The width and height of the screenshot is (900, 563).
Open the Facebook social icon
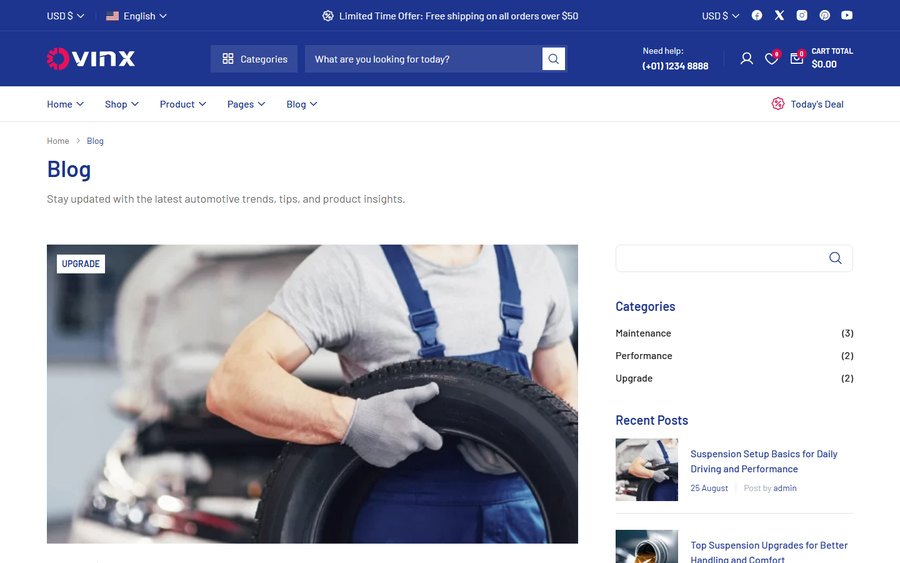pos(757,15)
